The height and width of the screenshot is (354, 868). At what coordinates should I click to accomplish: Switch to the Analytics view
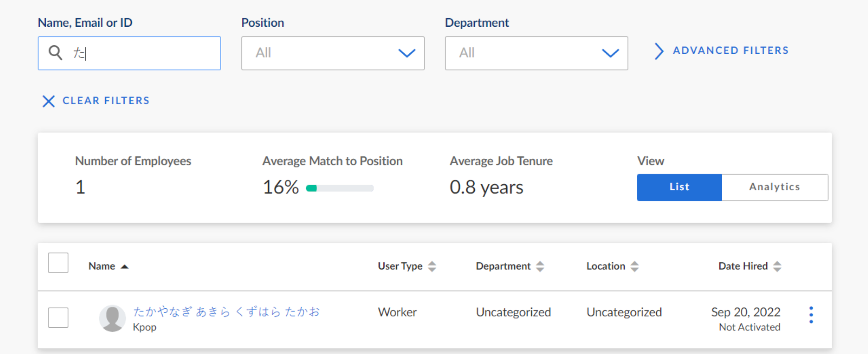click(774, 187)
